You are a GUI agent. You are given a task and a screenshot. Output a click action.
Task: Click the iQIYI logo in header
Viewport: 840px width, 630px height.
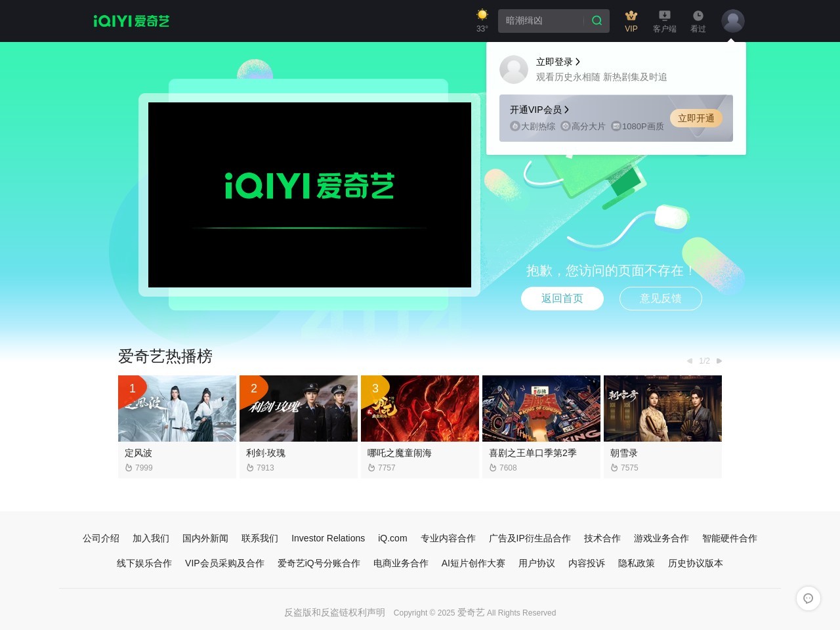(x=131, y=21)
